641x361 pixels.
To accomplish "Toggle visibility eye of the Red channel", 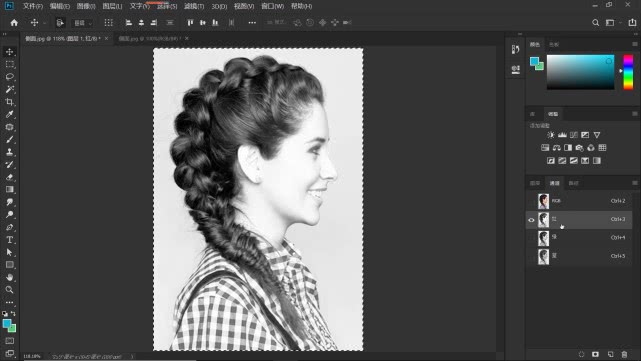I will pos(531,220).
